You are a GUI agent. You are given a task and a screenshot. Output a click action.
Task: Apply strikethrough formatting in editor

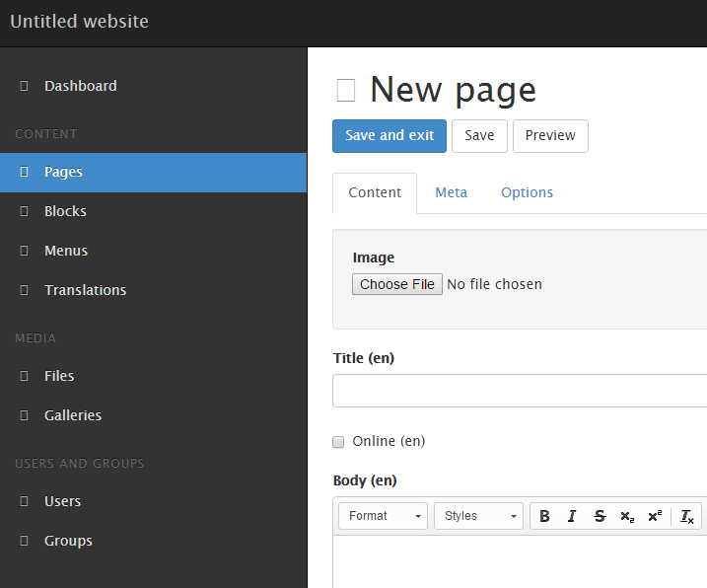[x=600, y=516]
